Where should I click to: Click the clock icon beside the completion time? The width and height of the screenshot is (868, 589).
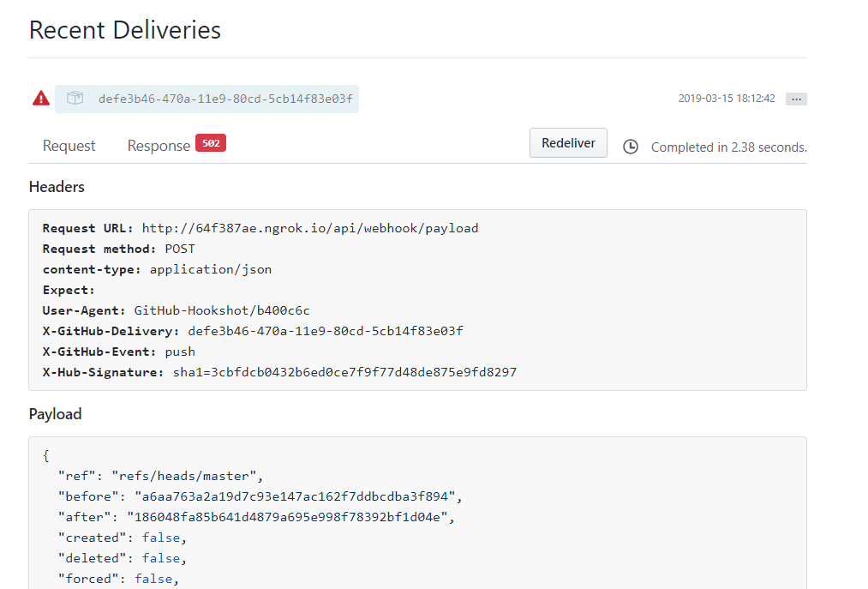click(630, 147)
